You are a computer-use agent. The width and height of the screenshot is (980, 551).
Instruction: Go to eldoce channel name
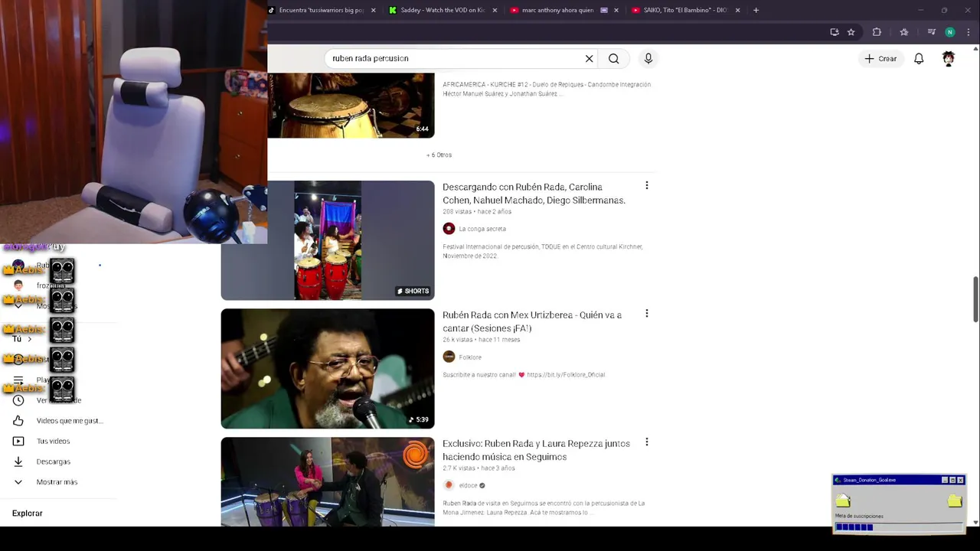(x=468, y=485)
